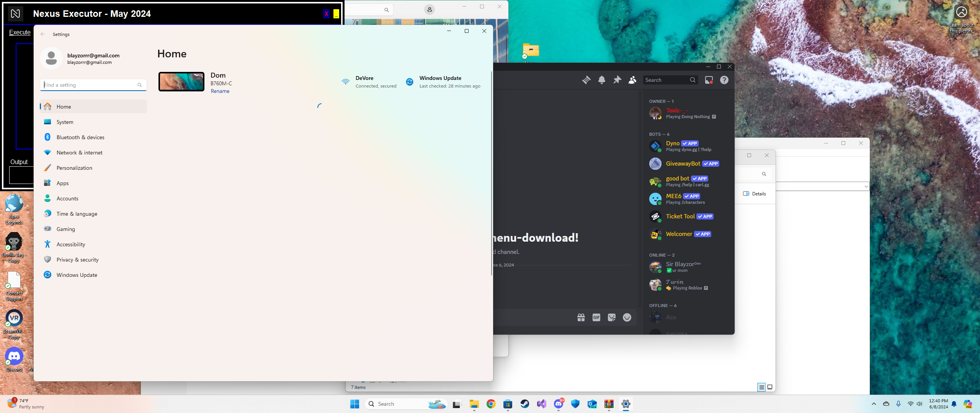Toggle the Details pane in File Explorer
This screenshot has height=413, width=980.
[755, 194]
